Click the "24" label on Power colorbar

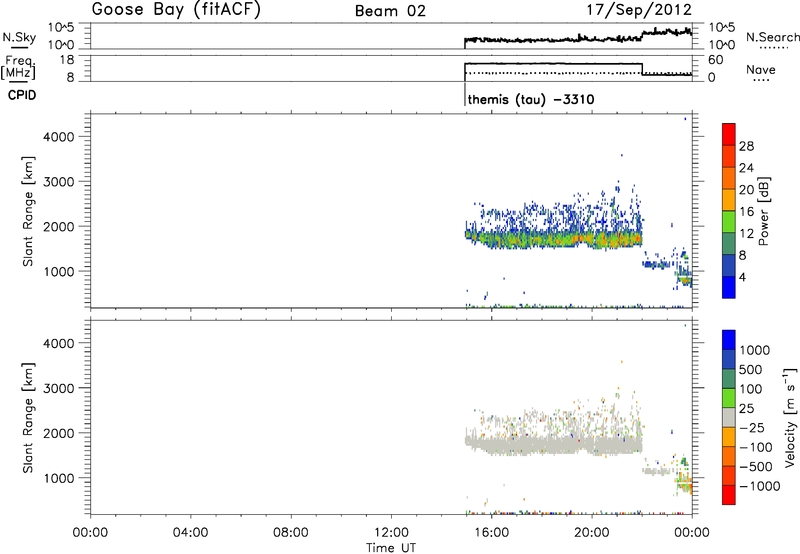[746, 168]
